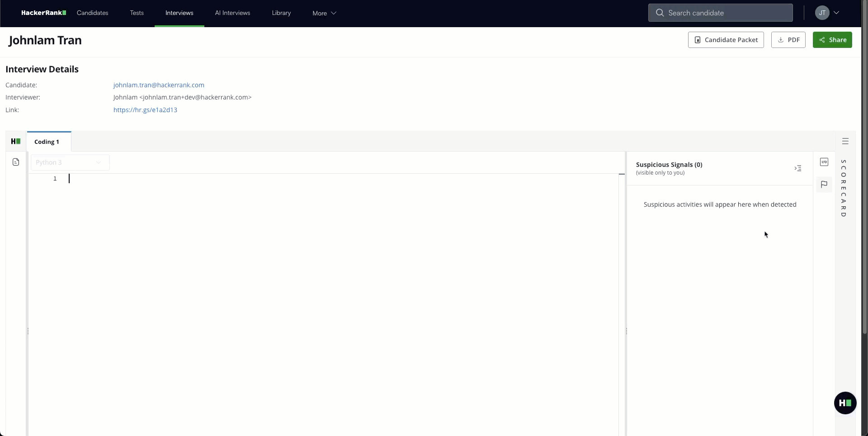The height and width of the screenshot is (436, 868).
Task: Click the Share button
Action: point(832,39)
